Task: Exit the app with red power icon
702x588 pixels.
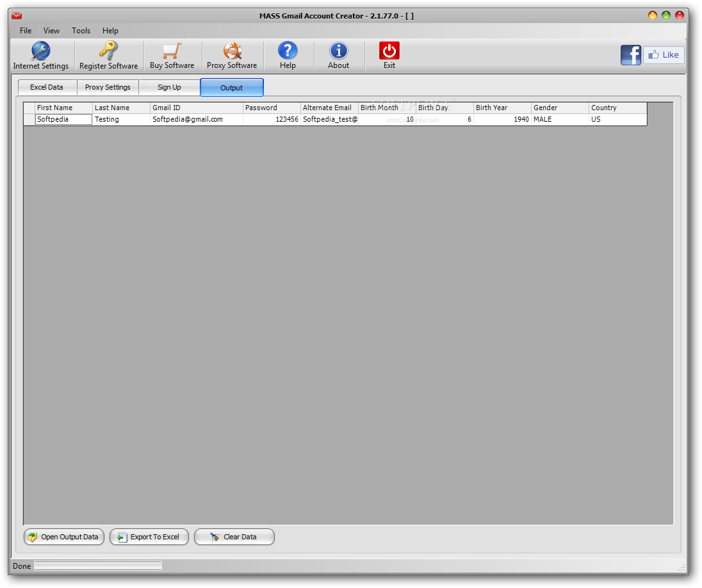Action: pyautogui.click(x=389, y=51)
